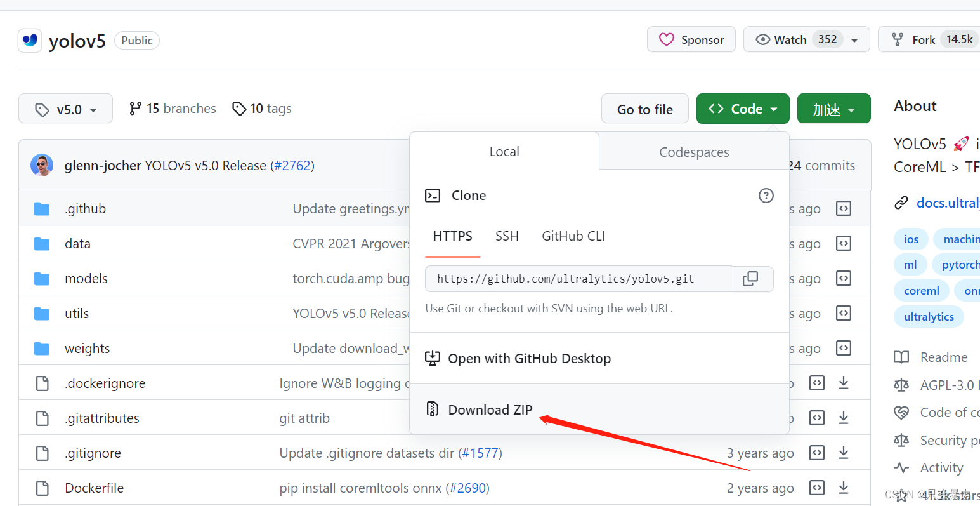This screenshot has height=506, width=980.
Task: Click code view icon in .gitignore row
Action: 817,453
